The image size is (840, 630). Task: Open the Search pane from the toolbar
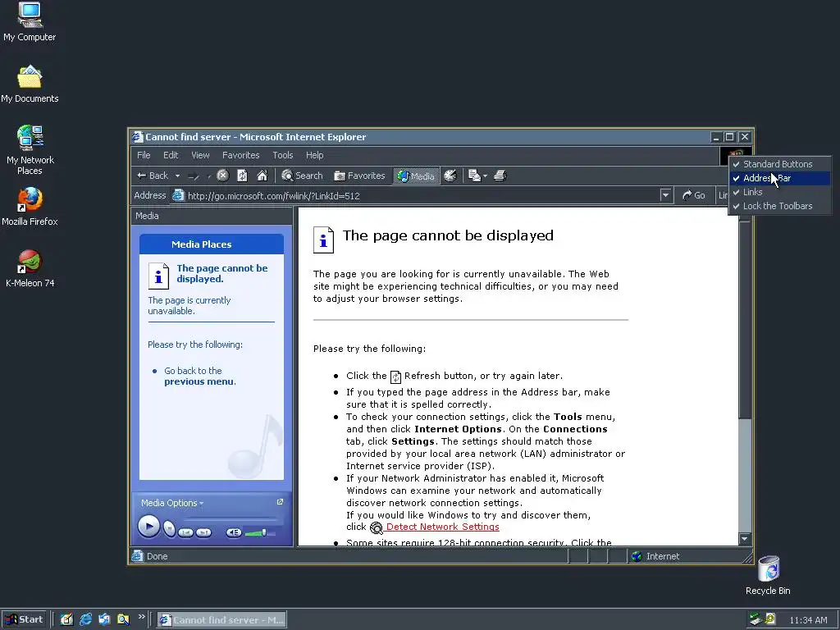pos(302,176)
